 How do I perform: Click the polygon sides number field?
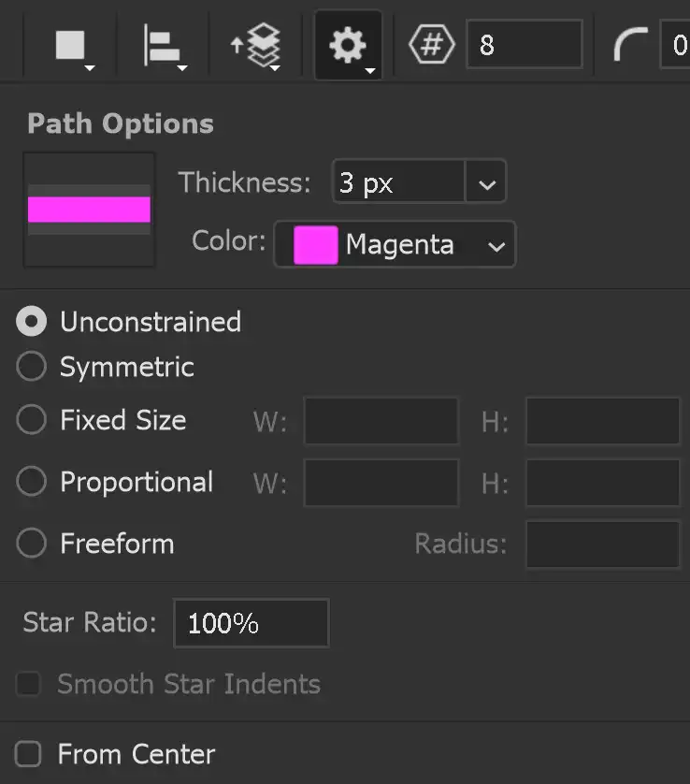pyautogui.click(x=524, y=43)
